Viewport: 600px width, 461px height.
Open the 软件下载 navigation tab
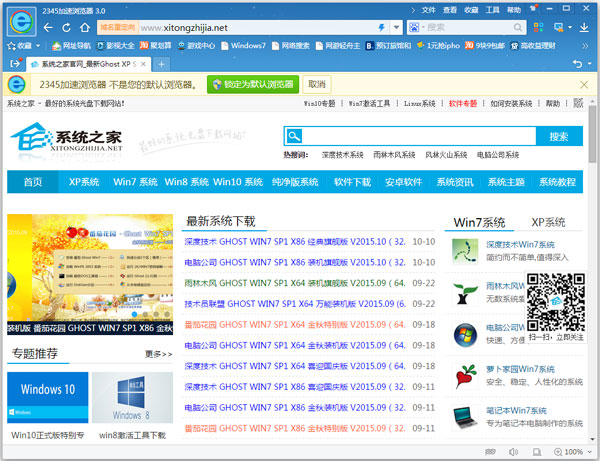pyautogui.click(x=352, y=182)
